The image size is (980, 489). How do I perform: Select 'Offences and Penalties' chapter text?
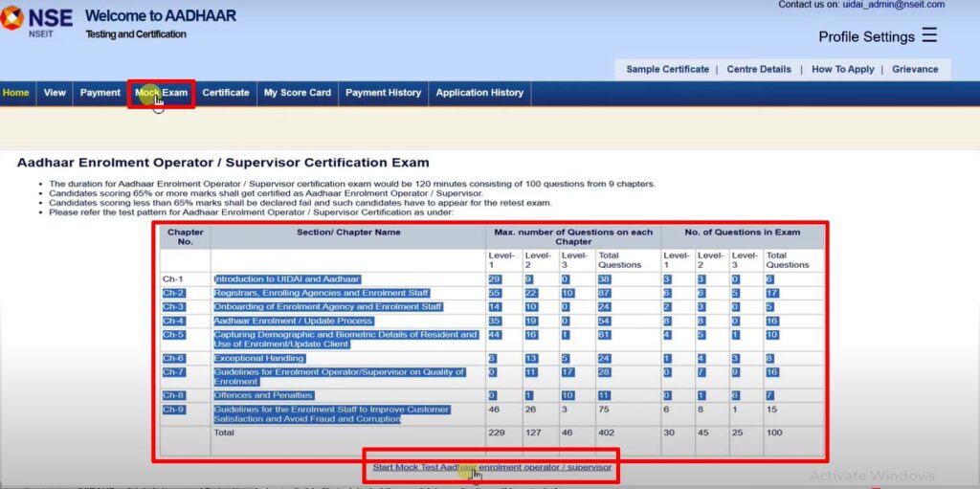pos(263,395)
